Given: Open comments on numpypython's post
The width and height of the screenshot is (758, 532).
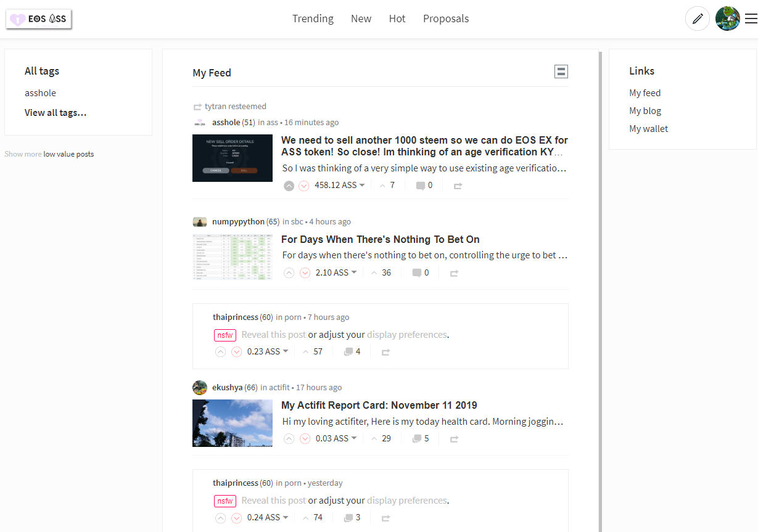Looking at the screenshot, I should 421,272.
